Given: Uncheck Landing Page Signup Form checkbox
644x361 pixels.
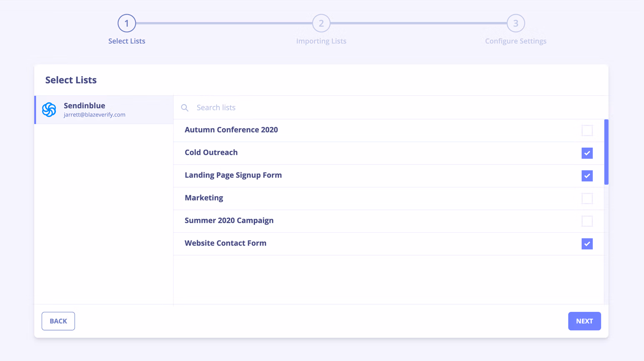Looking at the screenshot, I should (x=587, y=176).
